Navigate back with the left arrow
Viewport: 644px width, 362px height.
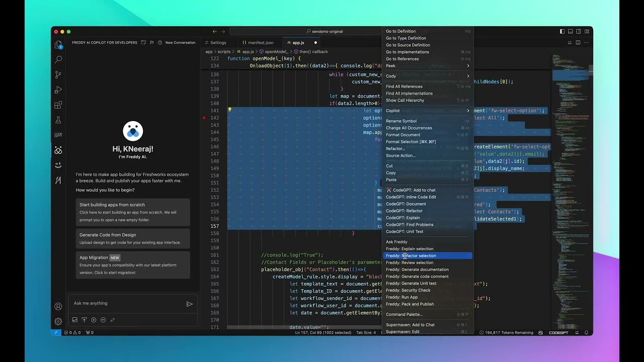(215, 31)
